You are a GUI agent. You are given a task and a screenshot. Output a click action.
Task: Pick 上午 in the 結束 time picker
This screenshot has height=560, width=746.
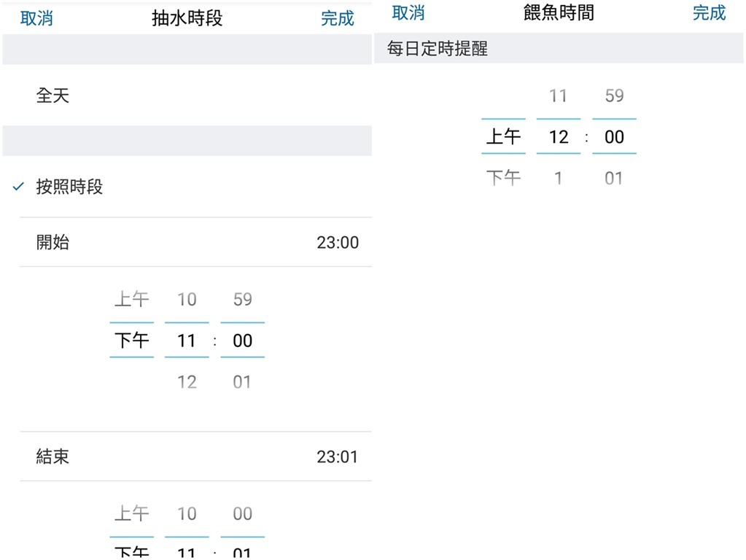coord(131,513)
